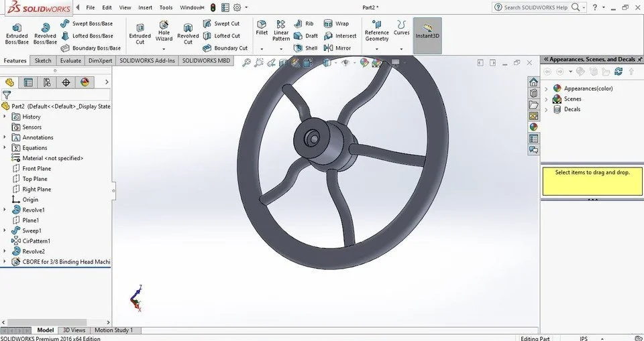Choose the Rib feature
Screen dimensions: 644x341
point(304,23)
